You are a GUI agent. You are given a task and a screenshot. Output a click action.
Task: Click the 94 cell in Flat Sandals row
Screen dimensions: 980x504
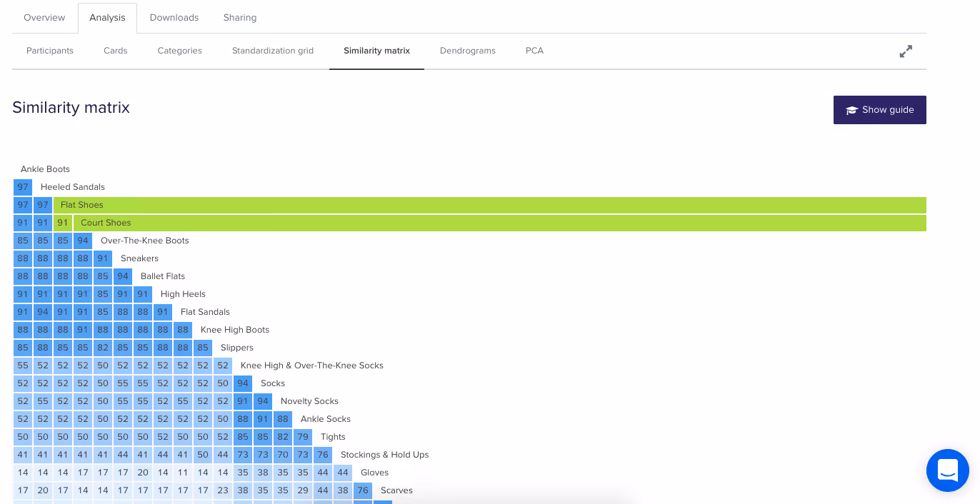pos(43,312)
